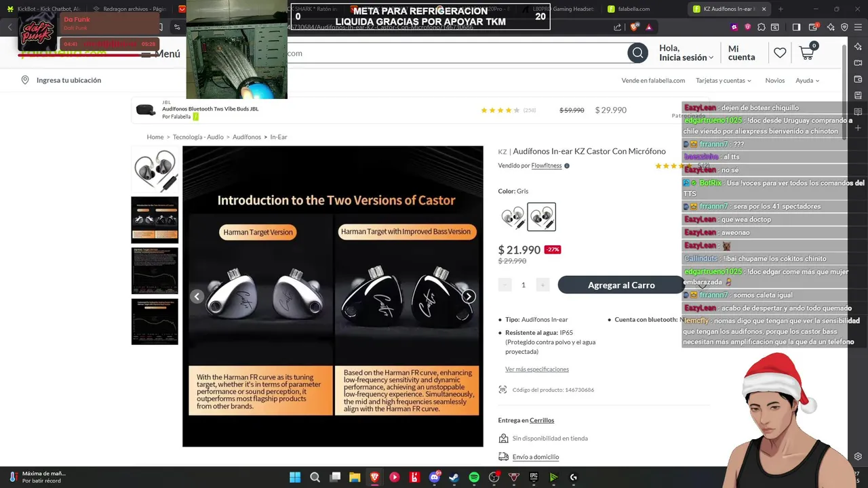Open Windows Start button

[295, 477]
